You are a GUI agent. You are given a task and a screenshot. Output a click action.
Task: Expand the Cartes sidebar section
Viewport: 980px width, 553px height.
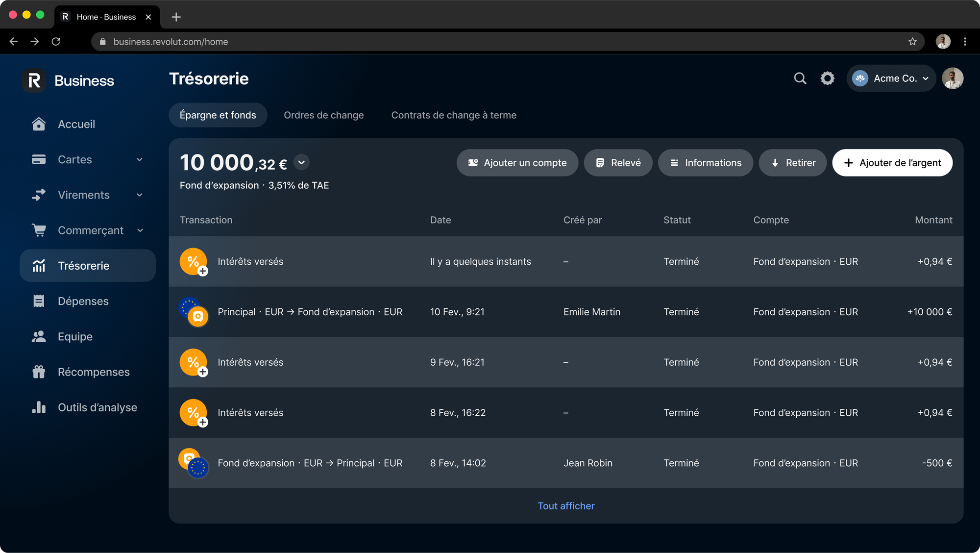[140, 160]
